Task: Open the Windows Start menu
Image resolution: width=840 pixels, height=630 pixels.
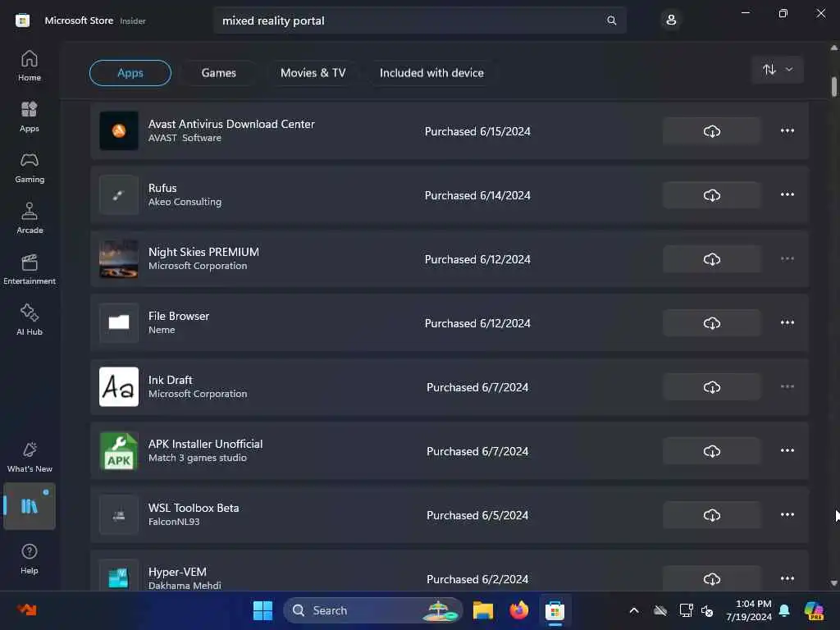Action: click(x=262, y=610)
